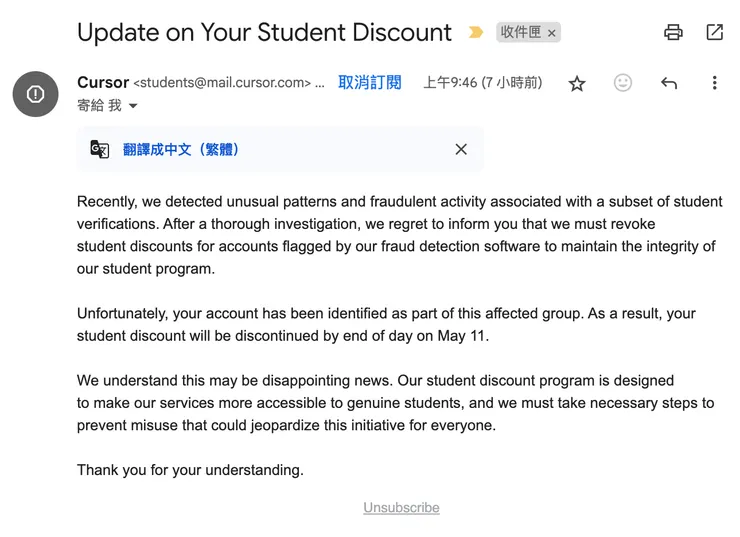Viewport: 740px width, 537px height.
Task: Open the email in a new window
Action: [x=714, y=32]
